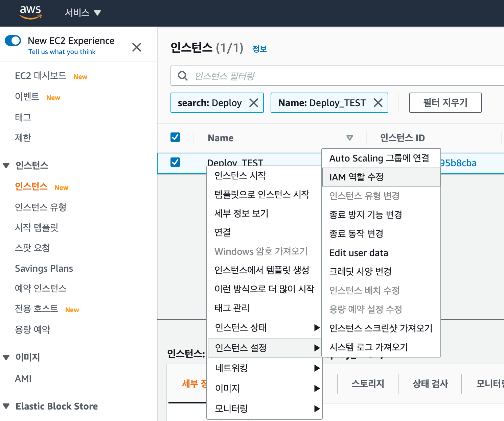This screenshot has height=421, width=504.
Task: Choose 태그 관리 menu item
Action: 264,308
